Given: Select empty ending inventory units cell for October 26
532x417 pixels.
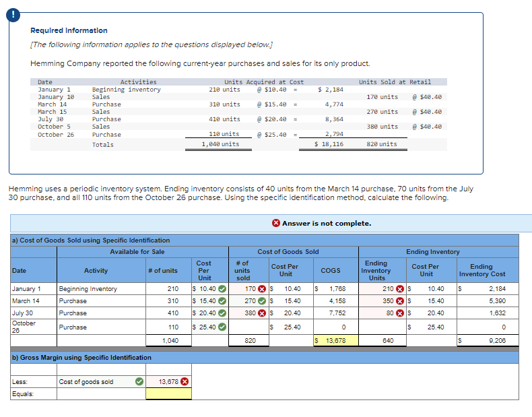Looking at the screenshot, I should pos(383,327).
